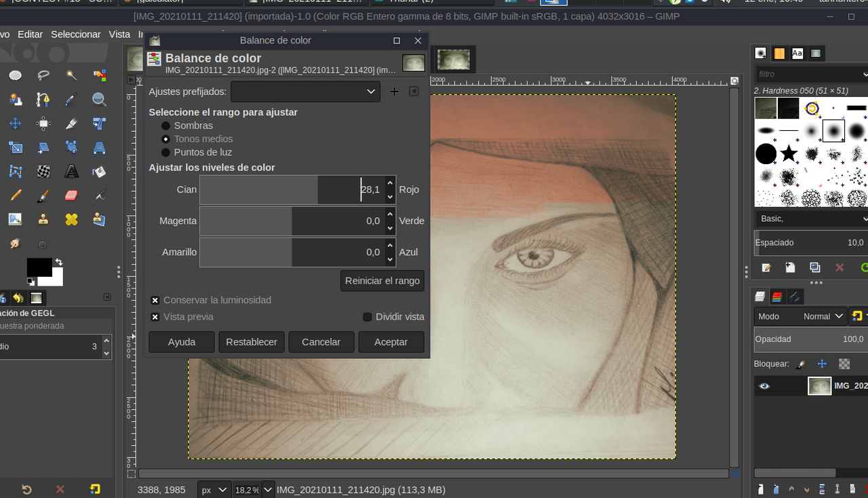Open the px units dropdown
868x498 pixels.
click(214, 490)
